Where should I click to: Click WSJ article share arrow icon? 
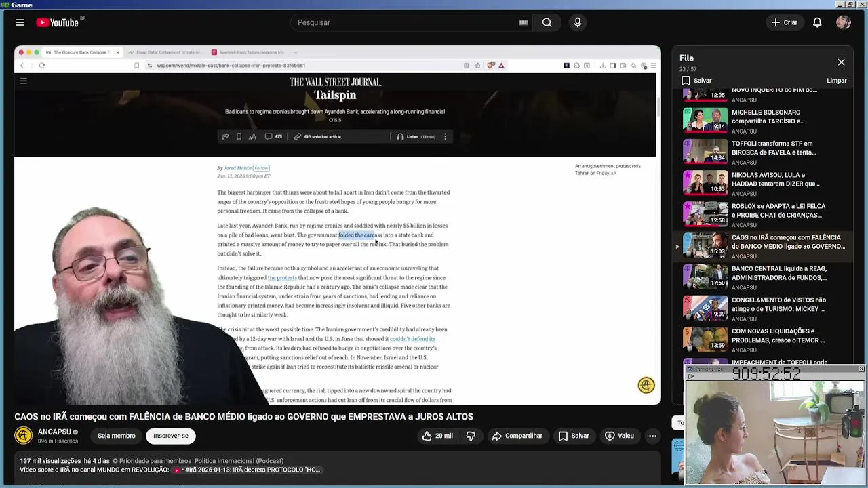coord(225,136)
